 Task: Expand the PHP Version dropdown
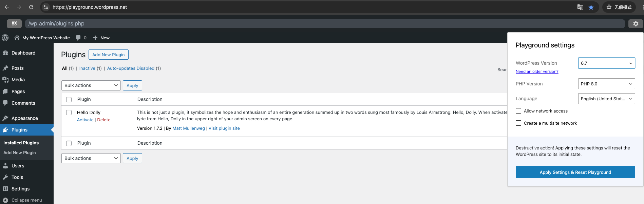point(606,84)
